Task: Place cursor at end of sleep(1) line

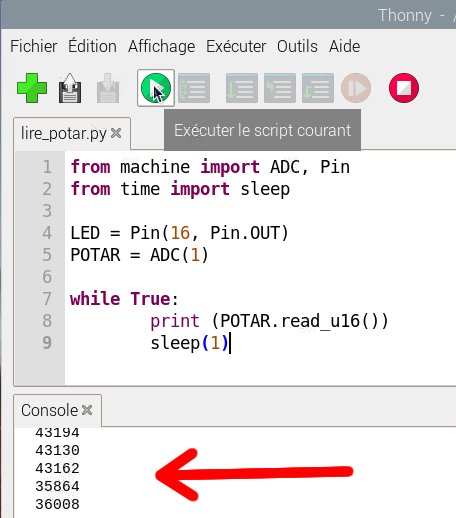Action: pyautogui.click(x=230, y=343)
